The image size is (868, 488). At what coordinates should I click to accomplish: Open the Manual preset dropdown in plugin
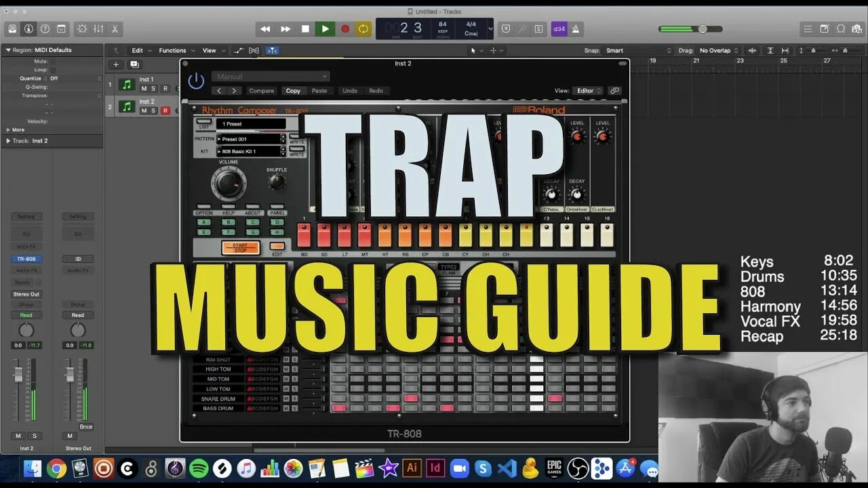[x=271, y=77]
